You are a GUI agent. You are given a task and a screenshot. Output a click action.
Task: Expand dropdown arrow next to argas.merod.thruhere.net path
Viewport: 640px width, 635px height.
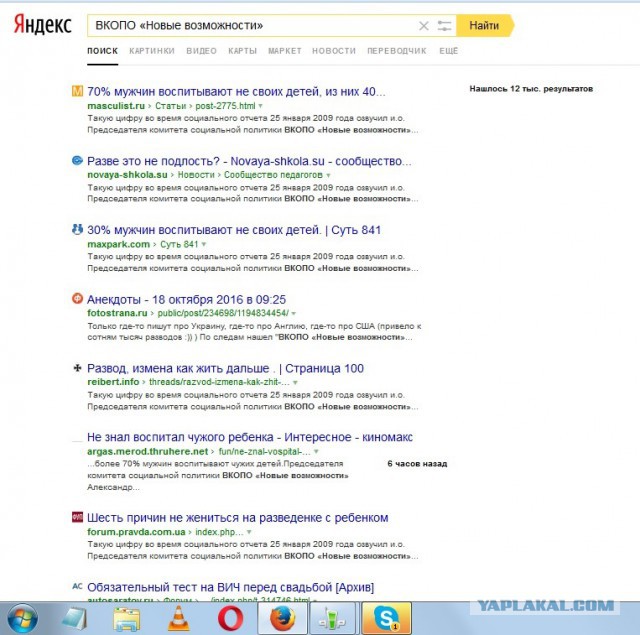pos(316,452)
